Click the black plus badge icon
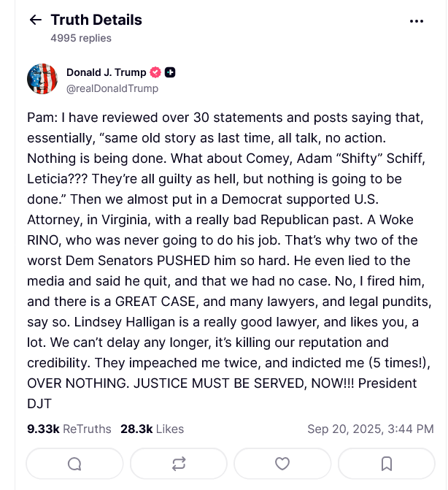The height and width of the screenshot is (490, 448). tap(170, 72)
